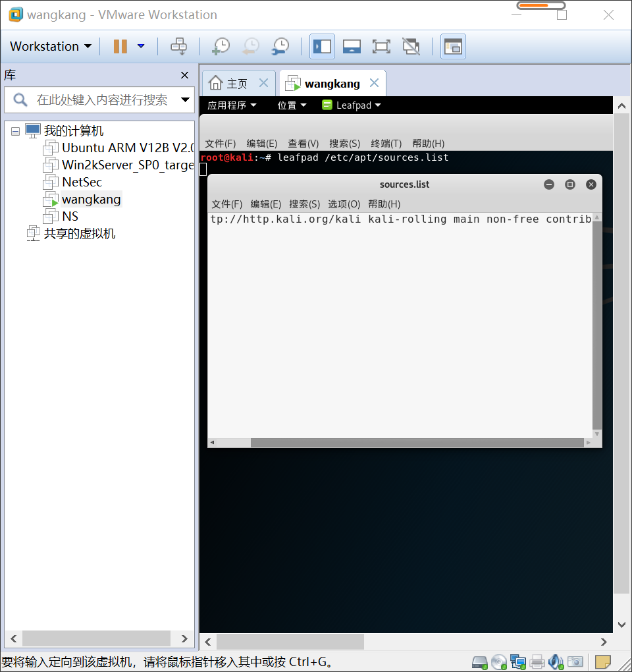Screen dimensions: 632x672
Task: Click the Unity mode toolbar icon
Action: [411, 46]
